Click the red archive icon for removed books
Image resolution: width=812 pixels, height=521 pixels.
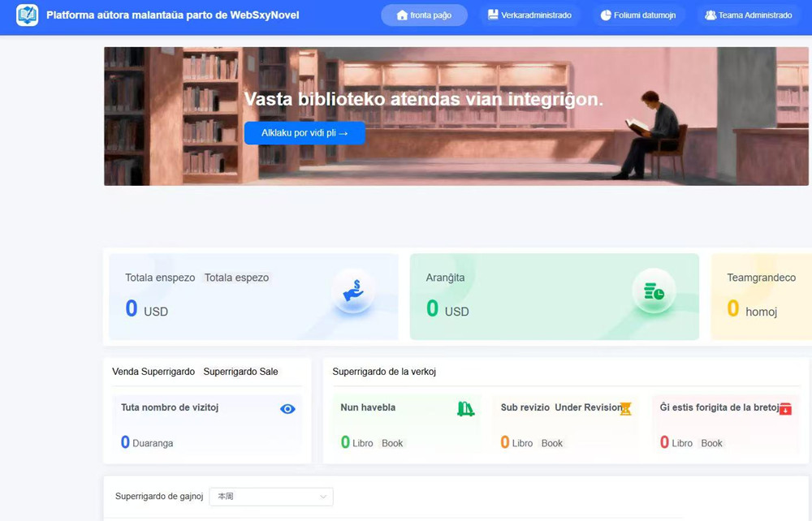click(785, 409)
